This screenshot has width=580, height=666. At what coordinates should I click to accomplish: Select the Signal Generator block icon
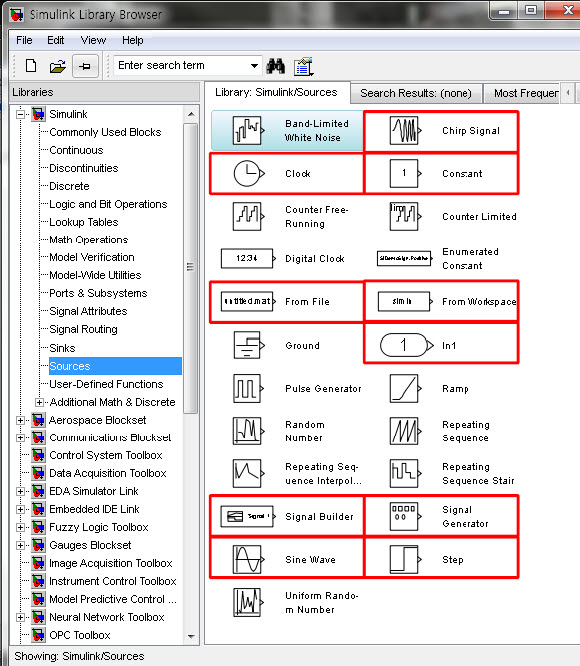405,516
